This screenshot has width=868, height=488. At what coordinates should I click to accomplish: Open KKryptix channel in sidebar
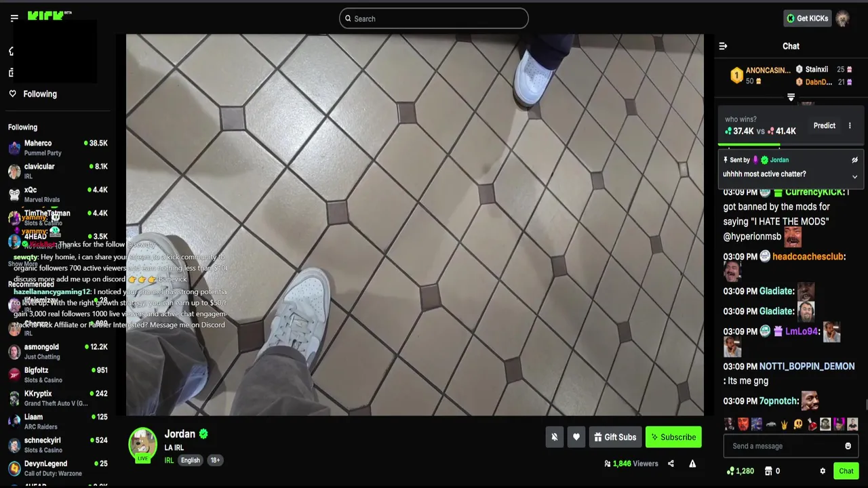click(58, 398)
